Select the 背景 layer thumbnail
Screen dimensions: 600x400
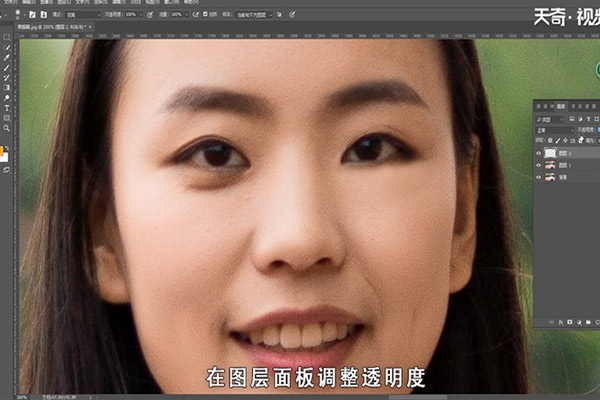tap(550, 177)
